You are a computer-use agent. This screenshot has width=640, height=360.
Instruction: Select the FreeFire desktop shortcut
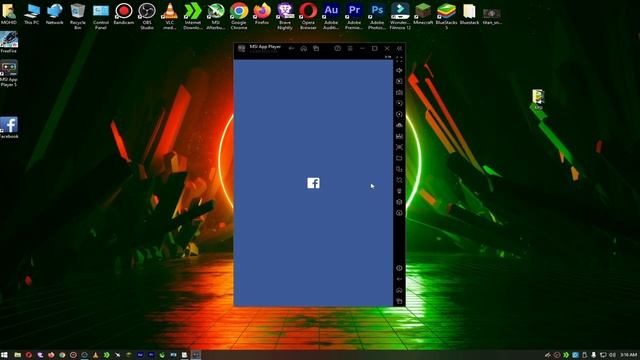click(9, 42)
